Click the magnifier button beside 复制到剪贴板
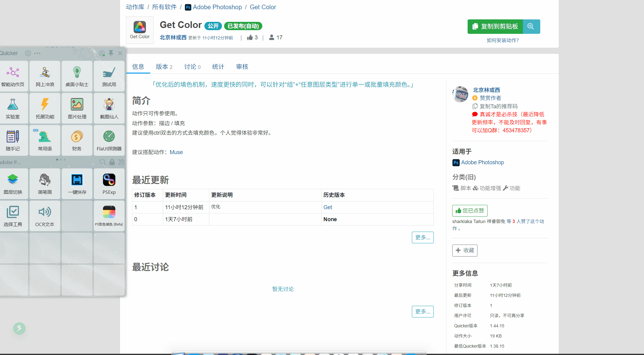Image resolution: width=644 pixels, height=355 pixels. coord(531,26)
